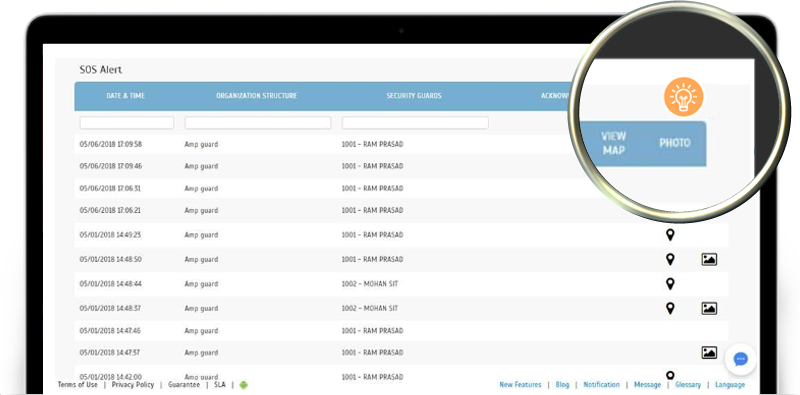Sort by Date & Time column header
The image size is (800, 395).
pos(126,96)
